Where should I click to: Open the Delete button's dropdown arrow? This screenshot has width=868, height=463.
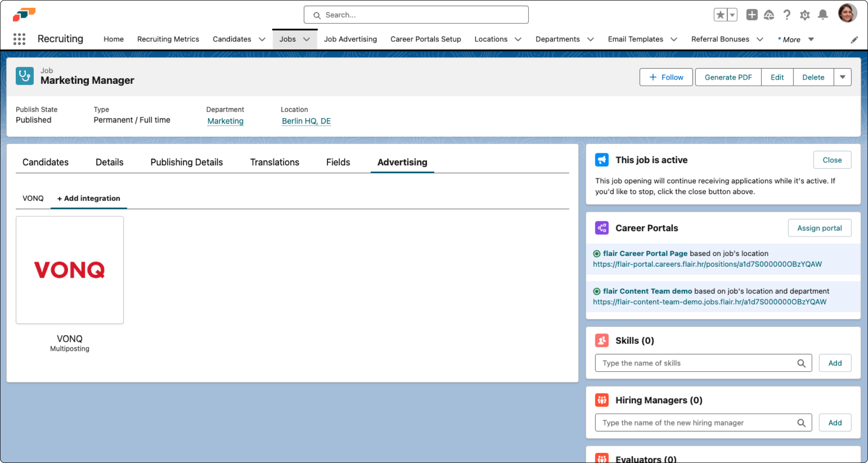[843, 77]
